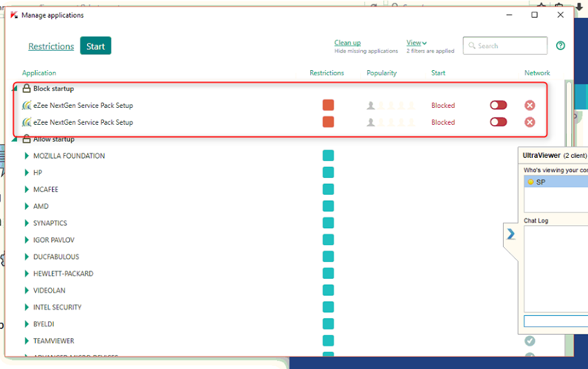The image size is (588, 369).
Task: Click orange restriction swatch of first eZee row
Action: 328,105
